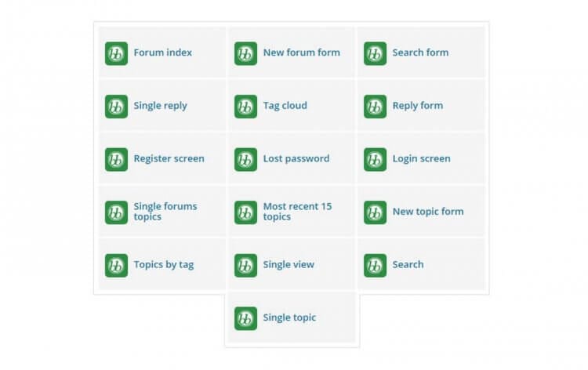Click the Forum index label
Viewport: 588px width, 370px height.
click(162, 53)
